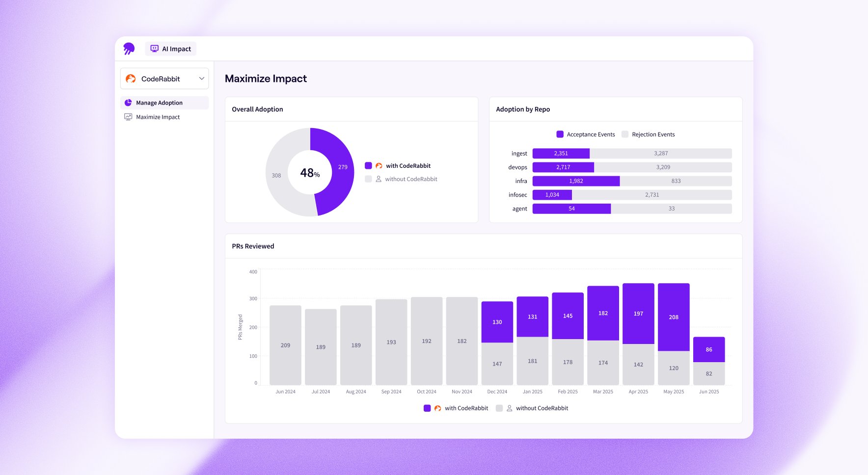Toggle the with CodeRabbit legend below the bar chart

[x=427, y=408]
